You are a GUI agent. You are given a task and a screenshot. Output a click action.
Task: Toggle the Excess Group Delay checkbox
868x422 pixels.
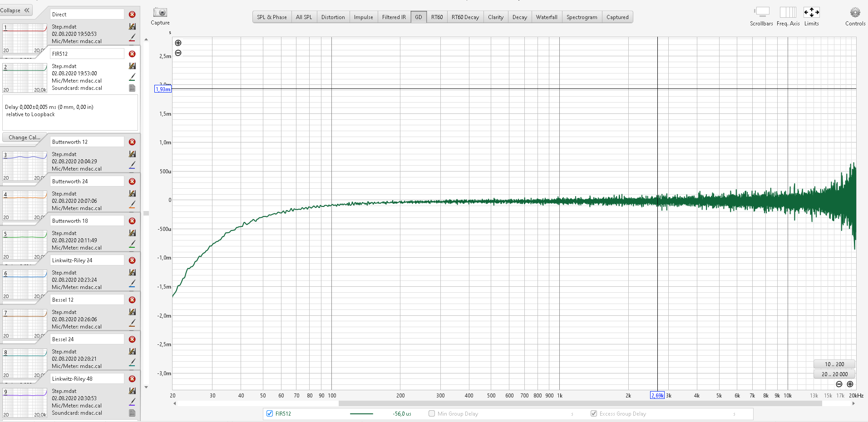594,413
